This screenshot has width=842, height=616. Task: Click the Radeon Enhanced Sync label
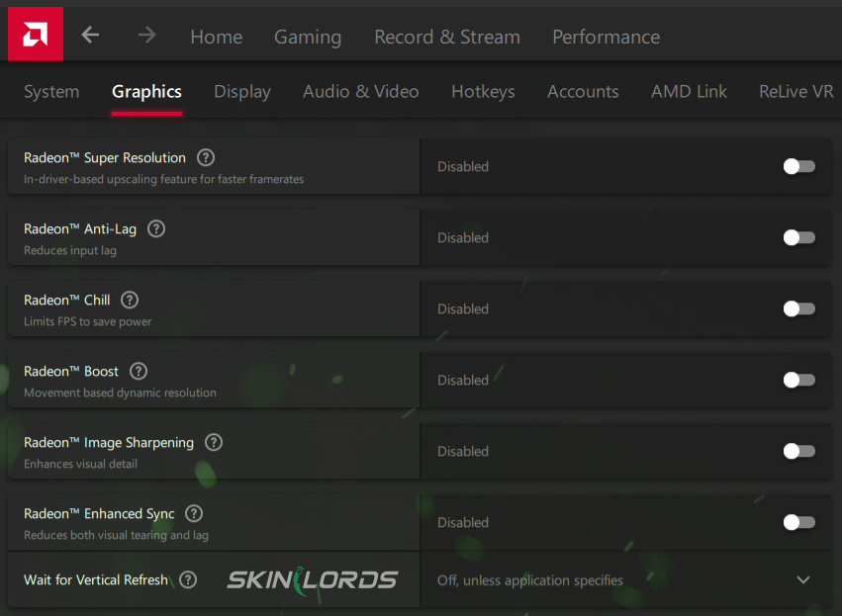coord(99,513)
